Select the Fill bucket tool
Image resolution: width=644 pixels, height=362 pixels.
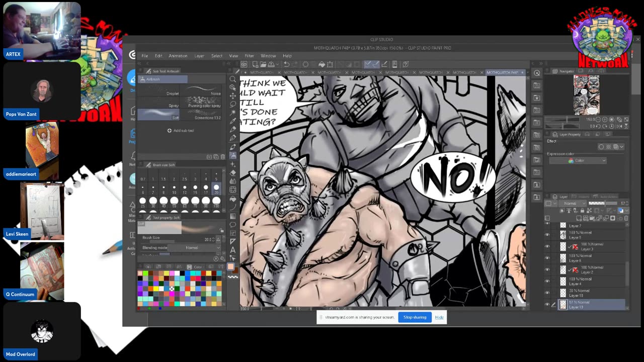coord(233,199)
